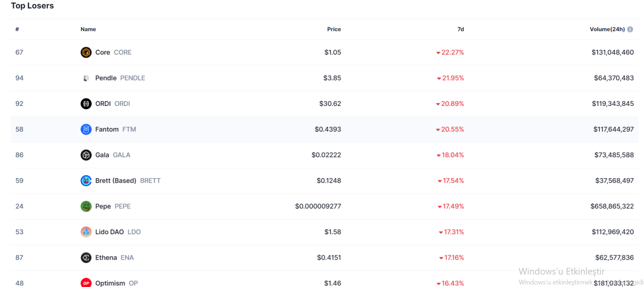The width and height of the screenshot is (644, 287).
Task: Sort table by 7d column header
Action: pyautogui.click(x=460, y=29)
